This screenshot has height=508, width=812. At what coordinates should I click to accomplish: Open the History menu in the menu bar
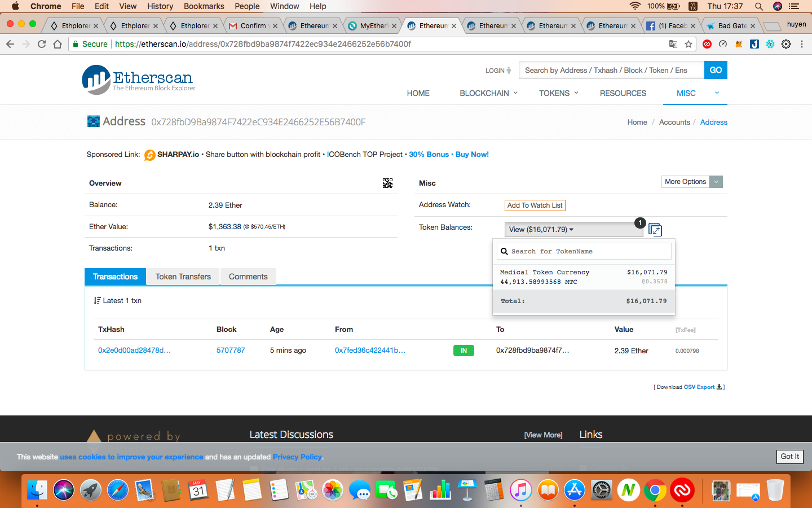pyautogui.click(x=160, y=6)
